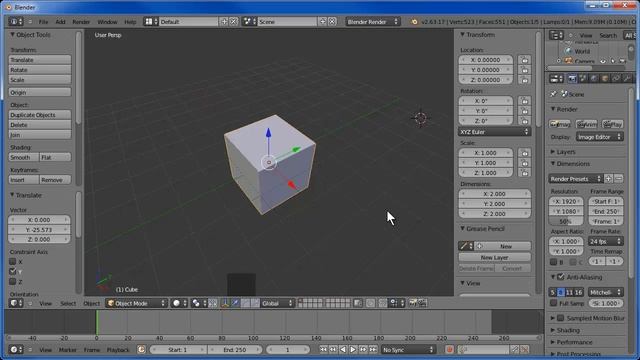The width and height of the screenshot is (640, 360).
Task: Click the Duplicate Objects button
Action: coord(40,115)
